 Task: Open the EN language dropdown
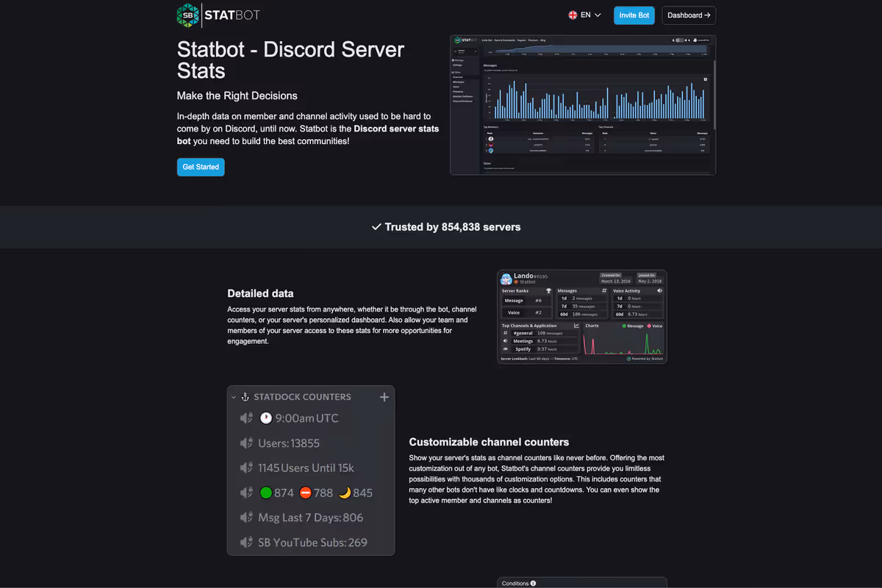pos(584,15)
